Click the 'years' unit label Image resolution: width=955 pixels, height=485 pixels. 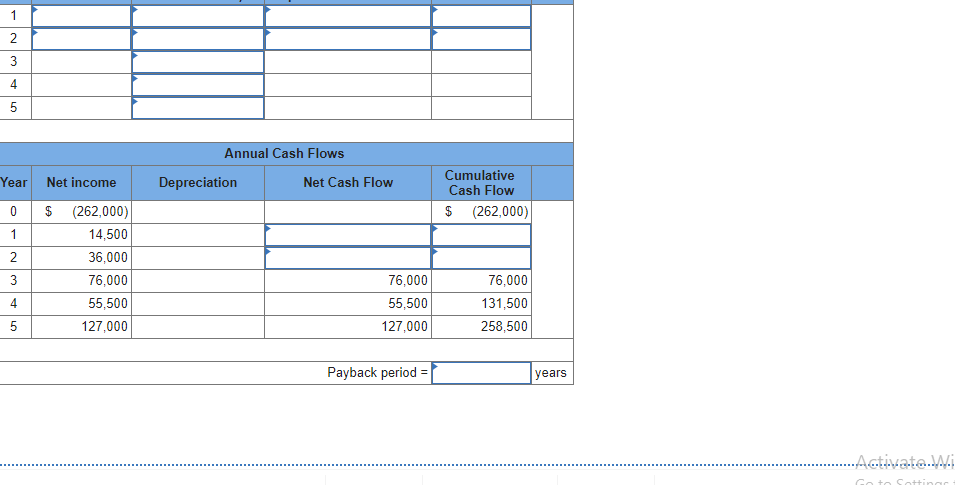551,373
